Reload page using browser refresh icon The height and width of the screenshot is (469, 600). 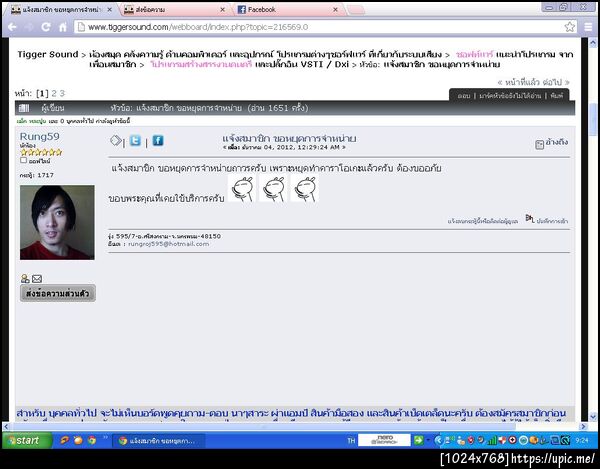[46, 27]
